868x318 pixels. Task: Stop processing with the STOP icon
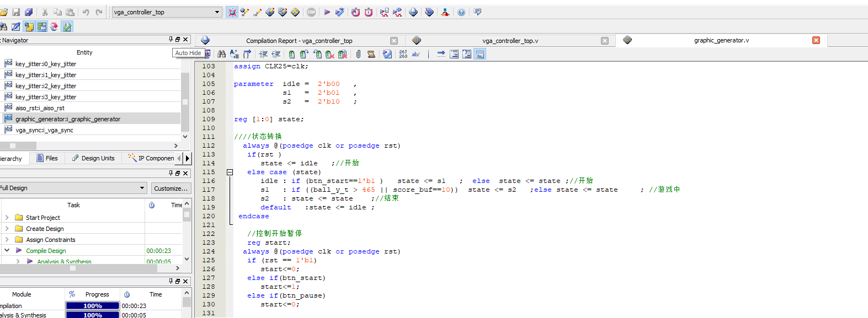311,12
